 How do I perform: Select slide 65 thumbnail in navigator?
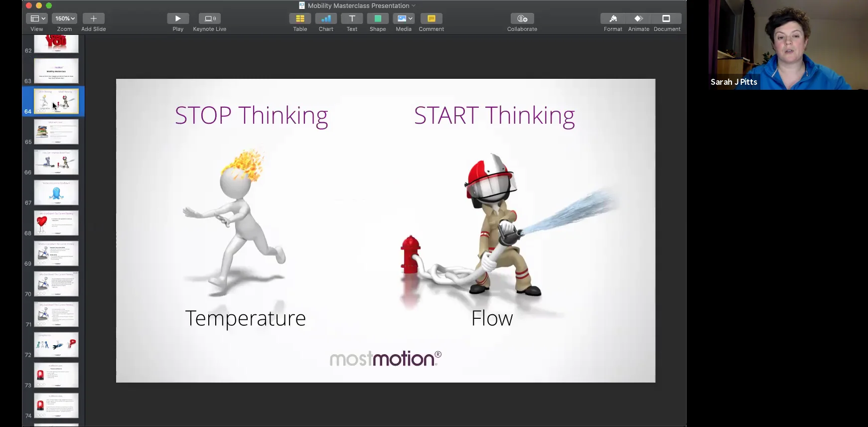(x=56, y=132)
